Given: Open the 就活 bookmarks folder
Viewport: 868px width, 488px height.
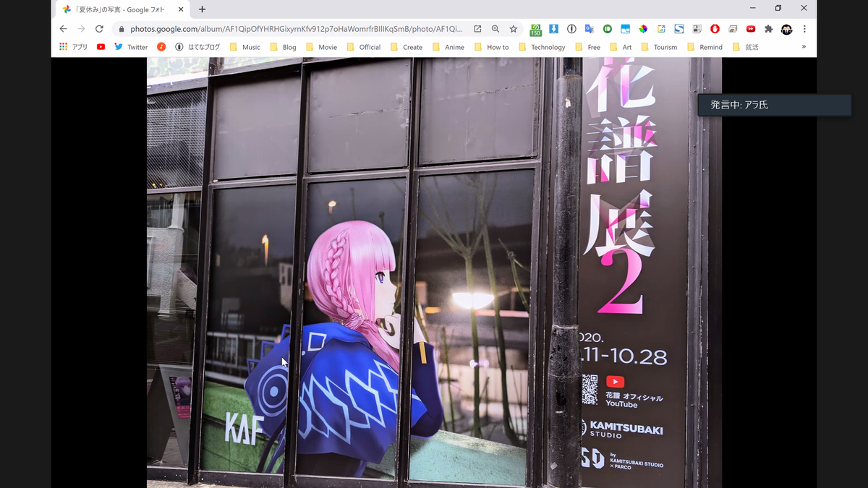Looking at the screenshot, I should pyautogui.click(x=745, y=47).
